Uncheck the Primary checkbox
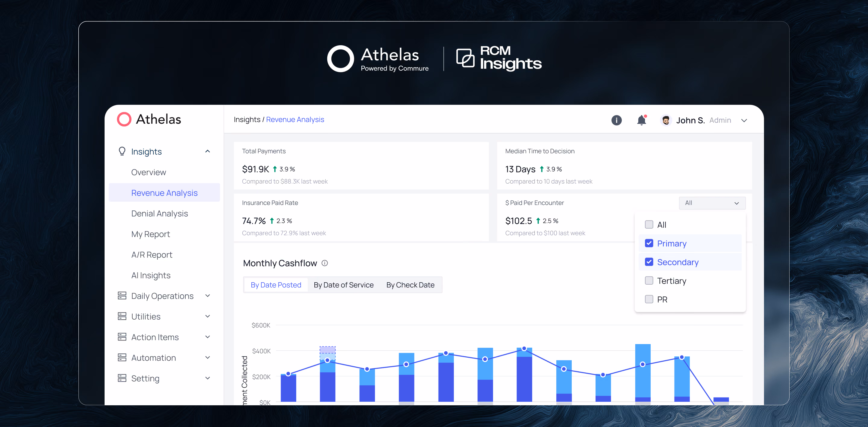The height and width of the screenshot is (427, 868). coord(649,243)
